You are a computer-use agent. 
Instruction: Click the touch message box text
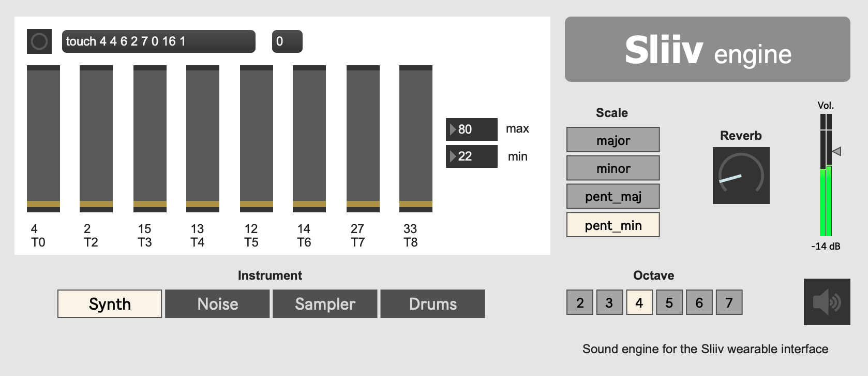(159, 41)
